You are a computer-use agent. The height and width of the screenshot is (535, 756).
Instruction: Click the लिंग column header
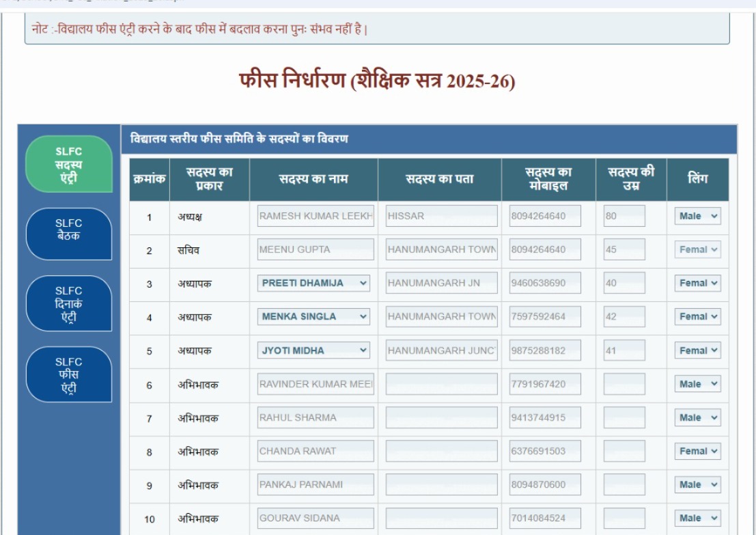pyautogui.click(x=698, y=180)
